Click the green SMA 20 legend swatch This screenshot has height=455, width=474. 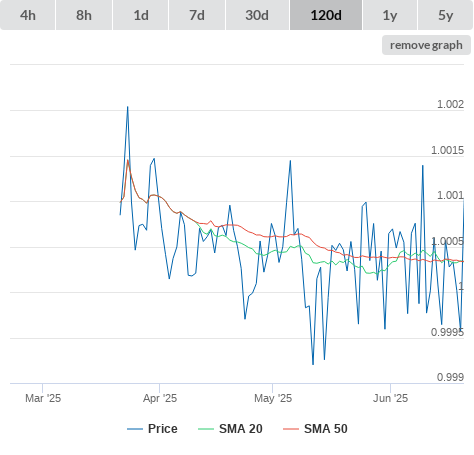point(206,429)
